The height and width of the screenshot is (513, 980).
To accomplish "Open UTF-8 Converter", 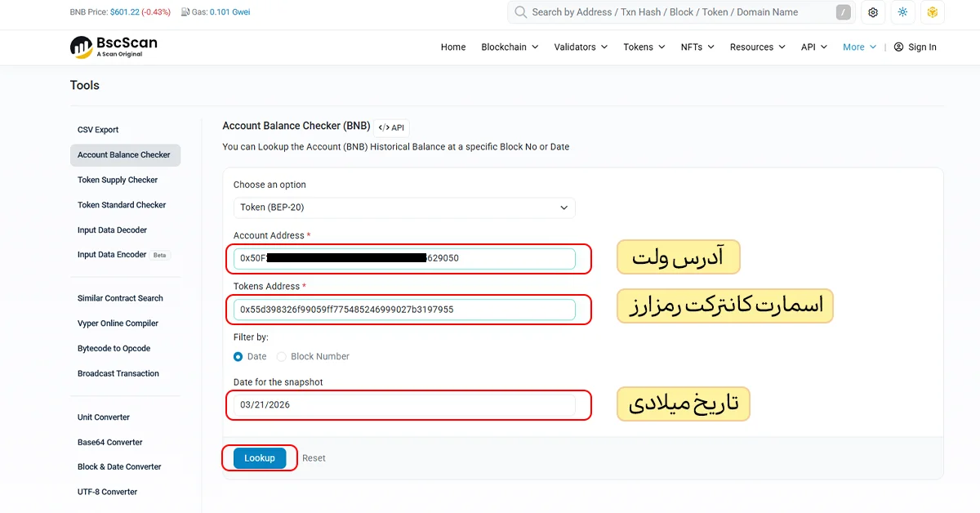I will (x=108, y=493).
